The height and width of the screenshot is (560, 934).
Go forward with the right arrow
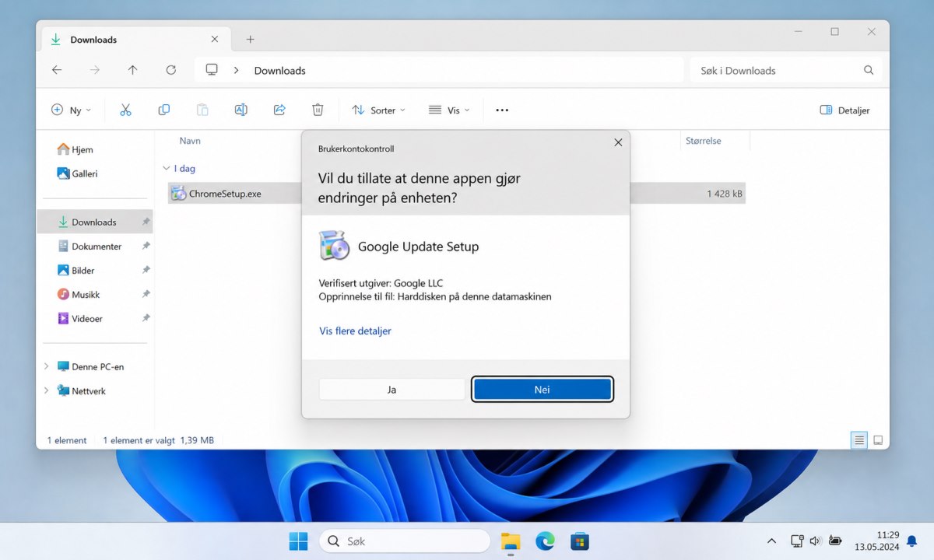pyautogui.click(x=95, y=70)
